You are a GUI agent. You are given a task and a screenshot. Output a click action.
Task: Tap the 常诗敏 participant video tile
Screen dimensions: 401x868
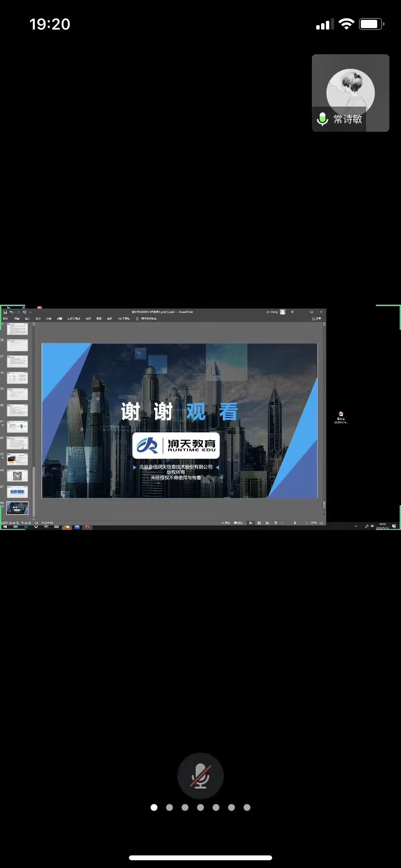point(350,93)
